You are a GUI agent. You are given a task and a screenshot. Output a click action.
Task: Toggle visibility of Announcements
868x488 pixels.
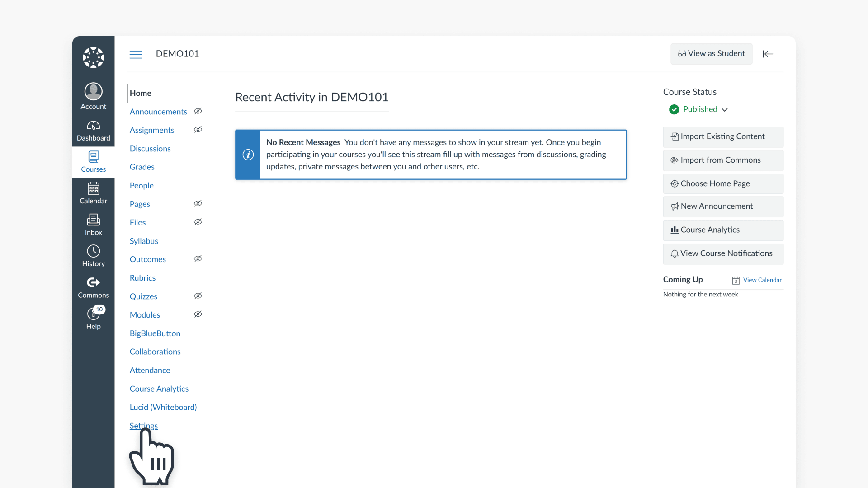point(198,111)
